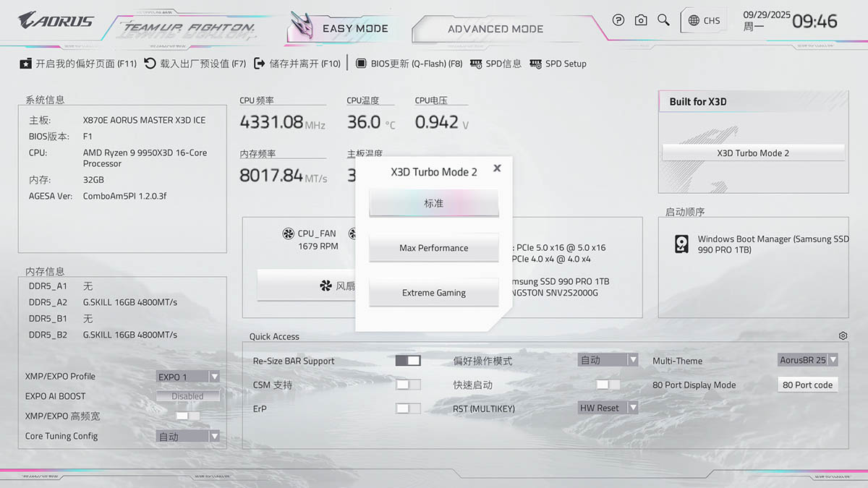Switch to ADVANCED MODE tab
This screenshot has height=488, width=868.
(495, 29)
